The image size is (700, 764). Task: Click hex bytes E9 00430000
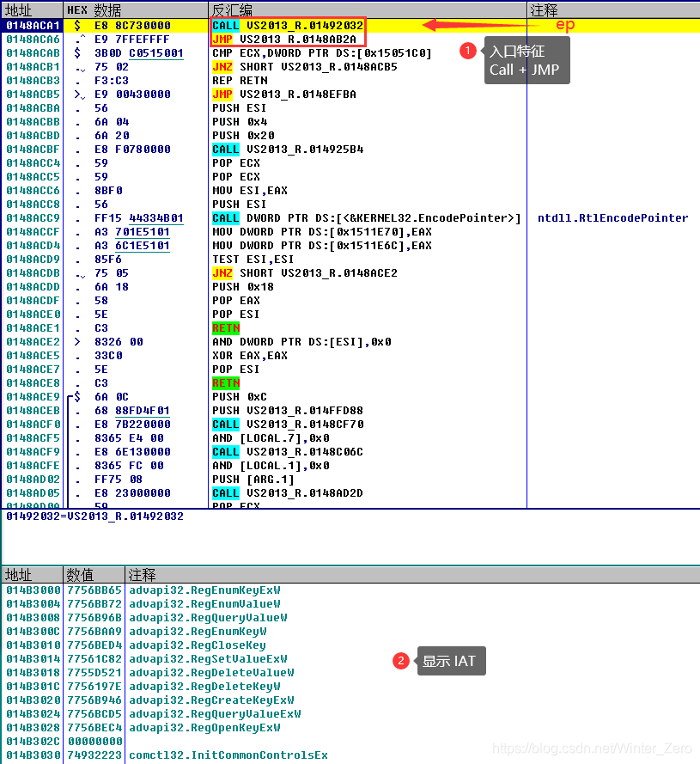[x=132, y=94]
